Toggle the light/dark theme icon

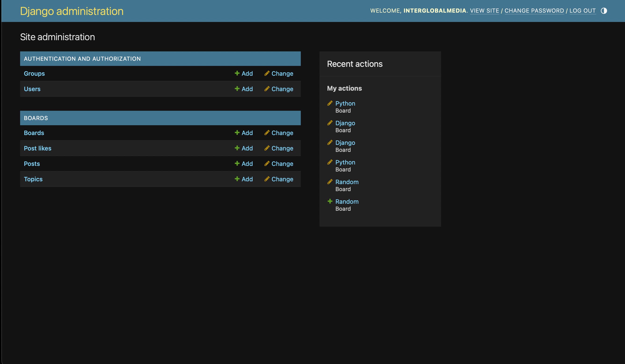pyautogui.click(x=604, y=11)
